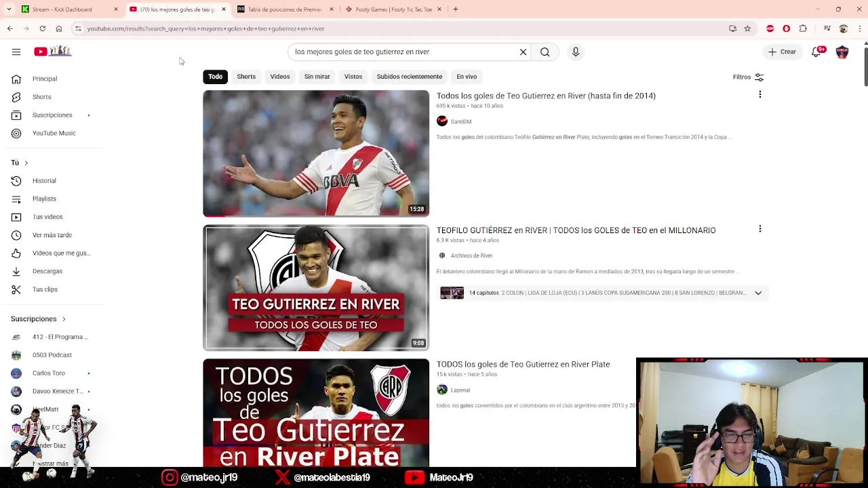Open the YouTube hamburger guide menu

point(16,52)
